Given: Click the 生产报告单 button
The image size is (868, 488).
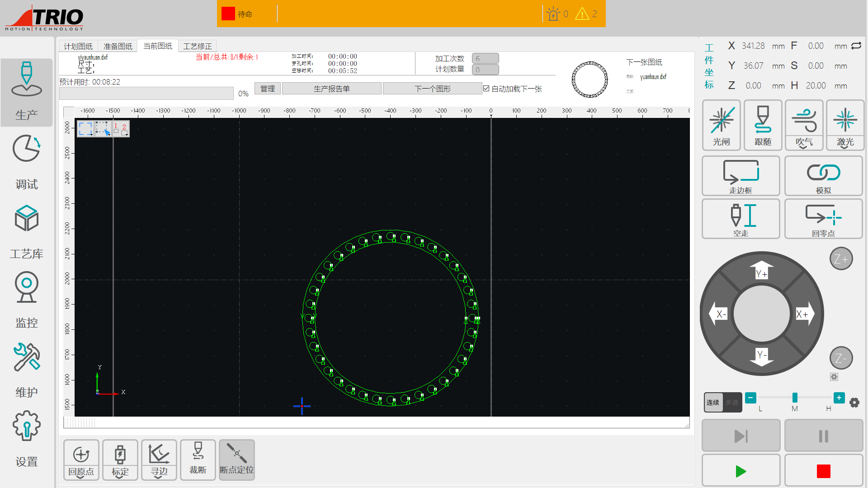Looking at the screenshot, I should [331, 89].
